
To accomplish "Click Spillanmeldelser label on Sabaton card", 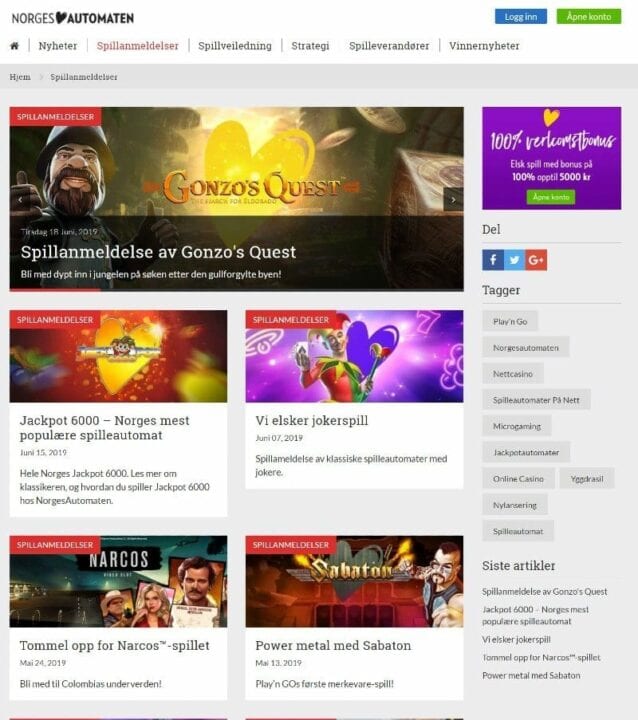I will 291,545.
